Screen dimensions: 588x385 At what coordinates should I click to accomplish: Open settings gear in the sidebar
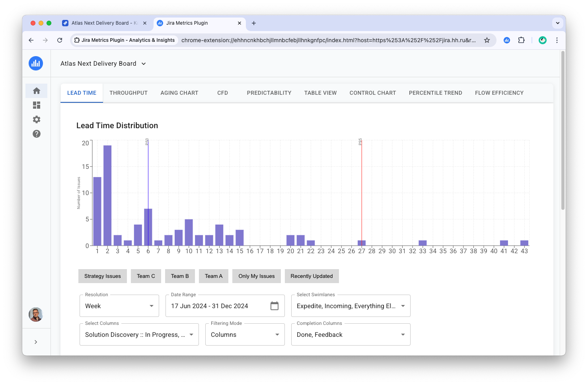(x=37, y=119)
